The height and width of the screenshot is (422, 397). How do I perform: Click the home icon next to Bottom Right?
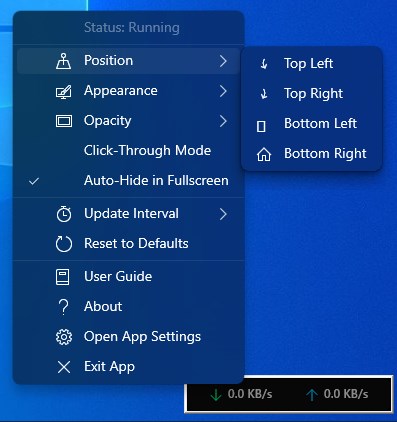[264, 155]
